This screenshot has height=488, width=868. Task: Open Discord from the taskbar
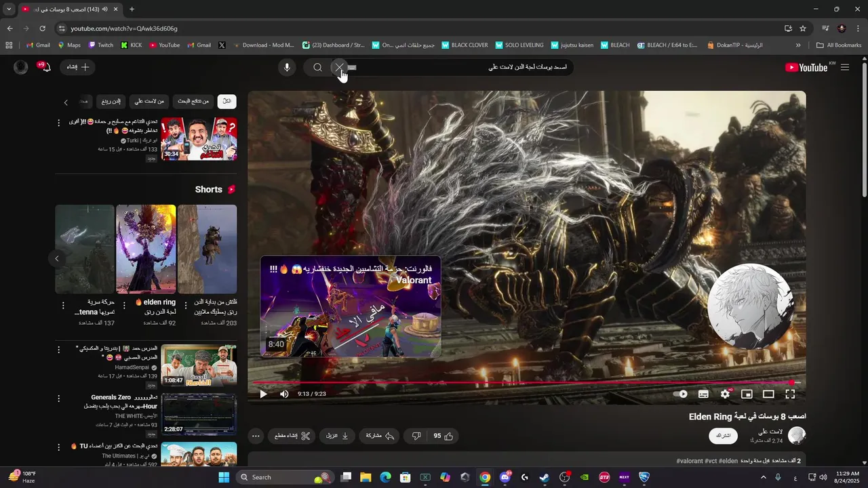(x=505, y=477)
